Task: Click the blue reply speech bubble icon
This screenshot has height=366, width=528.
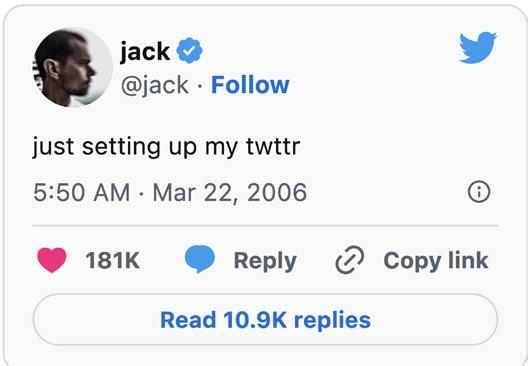Action: point(200,259)
